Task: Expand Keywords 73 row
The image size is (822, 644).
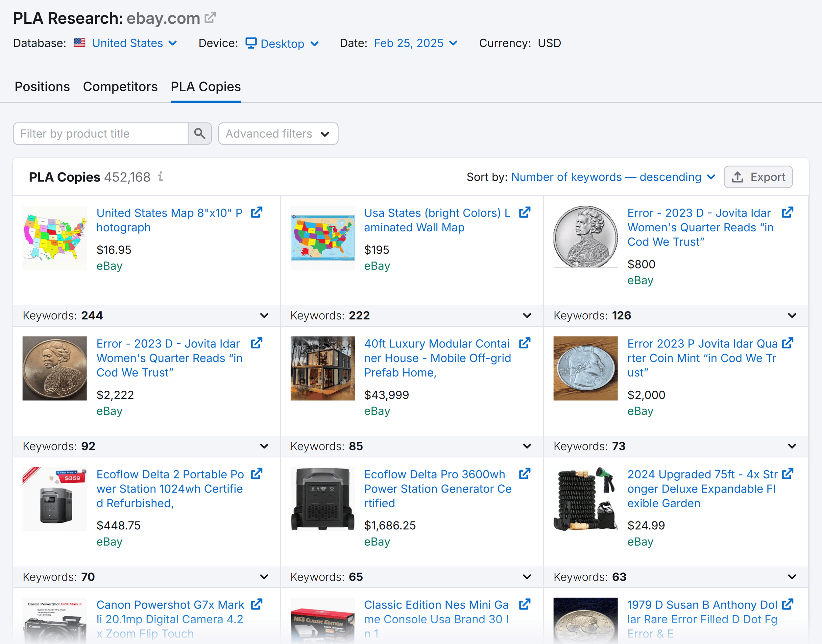Action: click(x=792, y=446)
